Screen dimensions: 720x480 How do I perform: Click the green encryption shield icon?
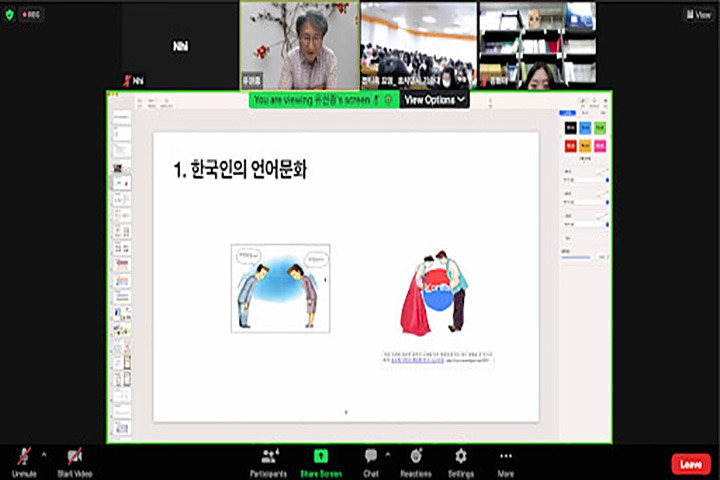pos(10,15)
